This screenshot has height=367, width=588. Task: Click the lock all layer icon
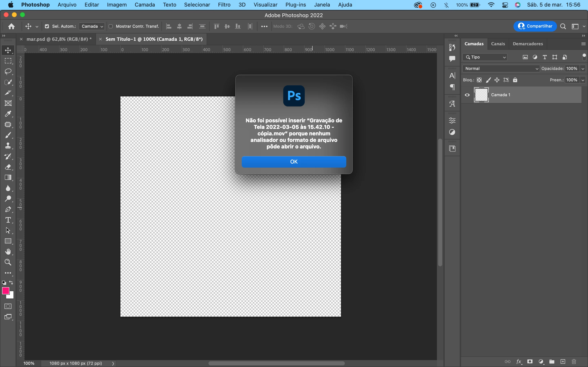(515, 80)
